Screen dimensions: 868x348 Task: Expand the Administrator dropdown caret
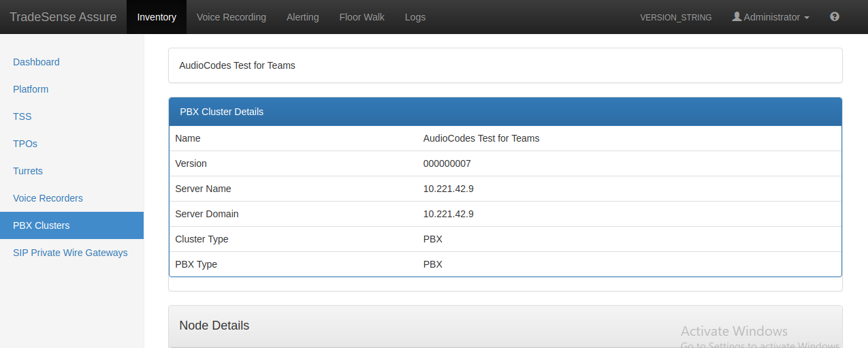pos(807,18)
